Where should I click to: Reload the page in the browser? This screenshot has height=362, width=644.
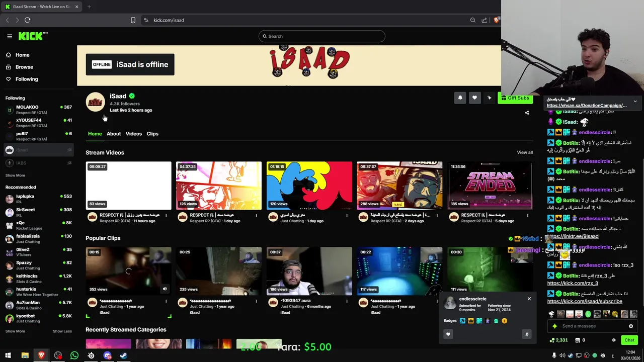click(x=27, y=20)
